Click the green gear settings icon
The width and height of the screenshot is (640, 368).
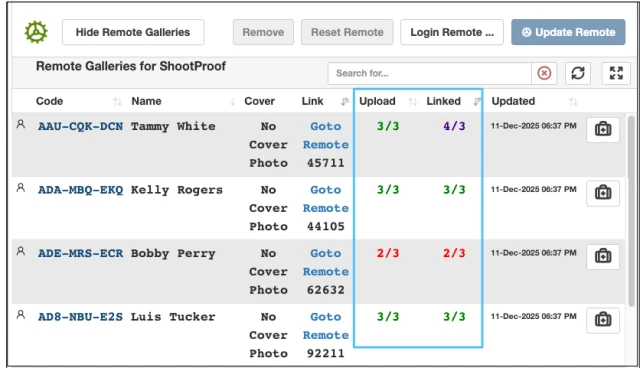(x=36, y=32)
